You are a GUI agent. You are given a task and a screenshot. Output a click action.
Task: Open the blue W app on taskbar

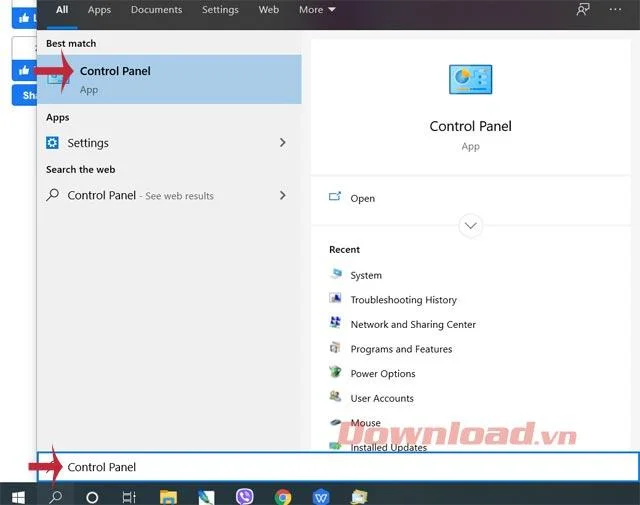[x=321, y=497]
